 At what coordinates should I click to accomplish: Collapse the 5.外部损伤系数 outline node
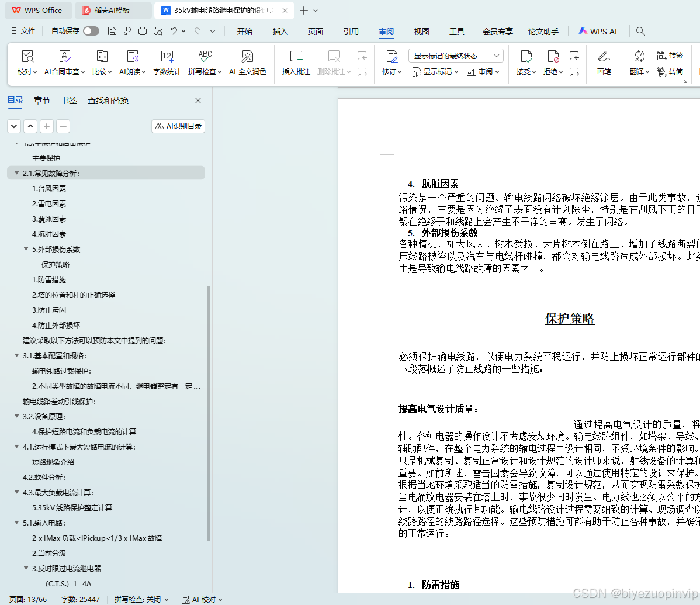click(x=26, y=249)
